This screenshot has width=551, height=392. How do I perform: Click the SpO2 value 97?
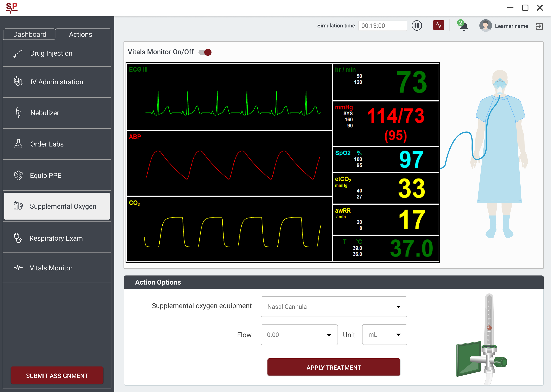click(411, 159)
